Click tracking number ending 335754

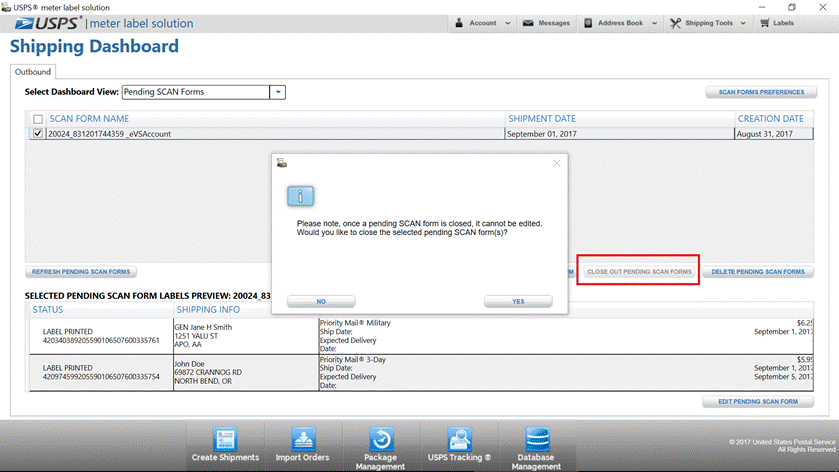click(x=101, y=377)
